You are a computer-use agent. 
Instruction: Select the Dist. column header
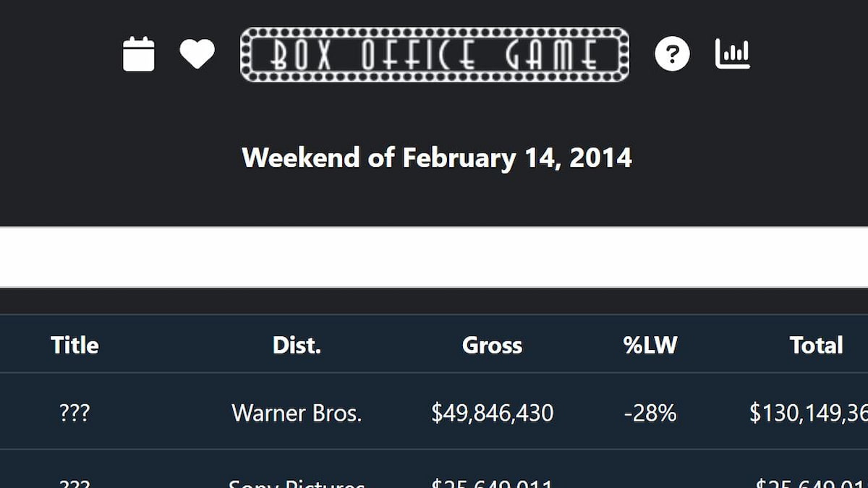297,345
